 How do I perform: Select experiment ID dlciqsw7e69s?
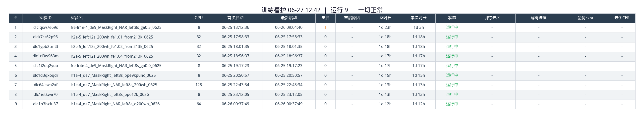(46, 27)
